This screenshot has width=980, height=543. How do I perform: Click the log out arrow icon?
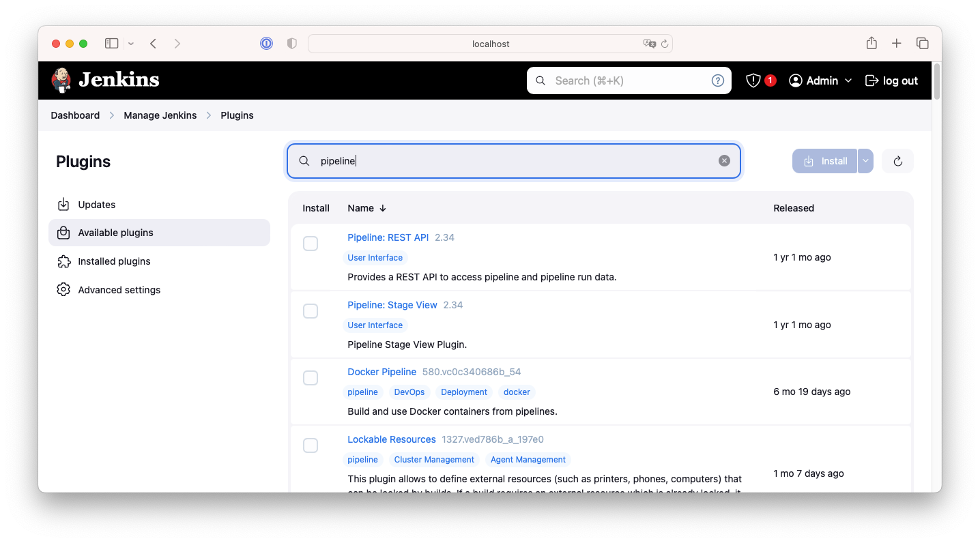pyautogui.click(x=871, y=80)
